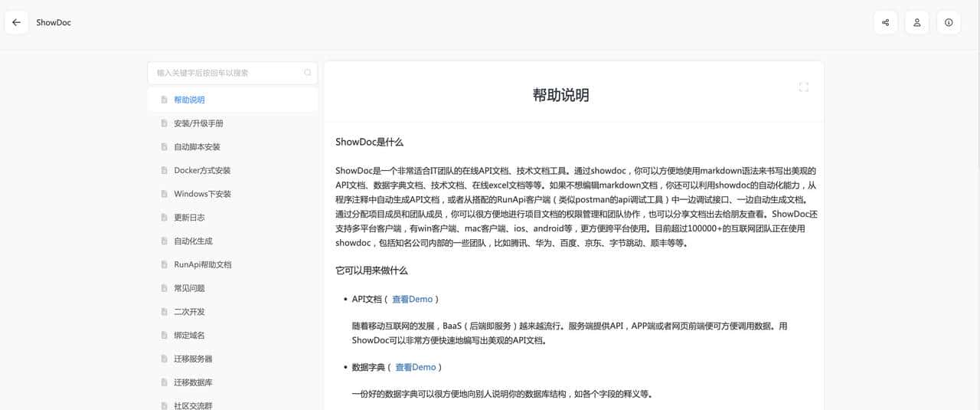Viewport: 980px width, 410px height.
Task: Click document icon beside 常见问题
Action: [164, 288]
